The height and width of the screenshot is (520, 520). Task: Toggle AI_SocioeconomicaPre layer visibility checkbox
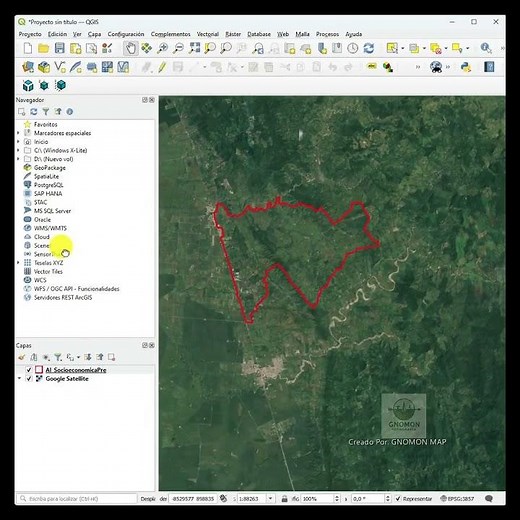[x=29, y=370]
